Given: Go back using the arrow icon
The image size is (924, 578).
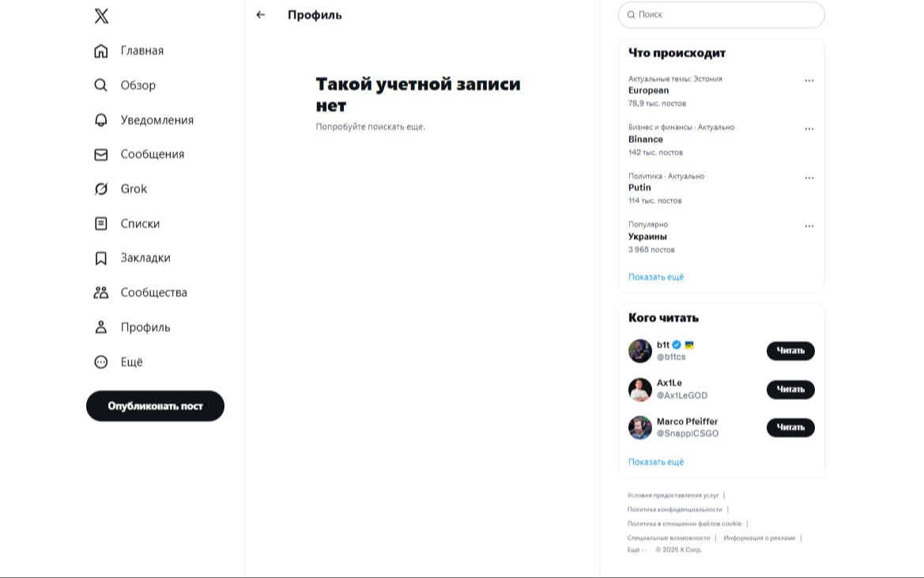Looking at the screenshot, I should click(261, 15).
